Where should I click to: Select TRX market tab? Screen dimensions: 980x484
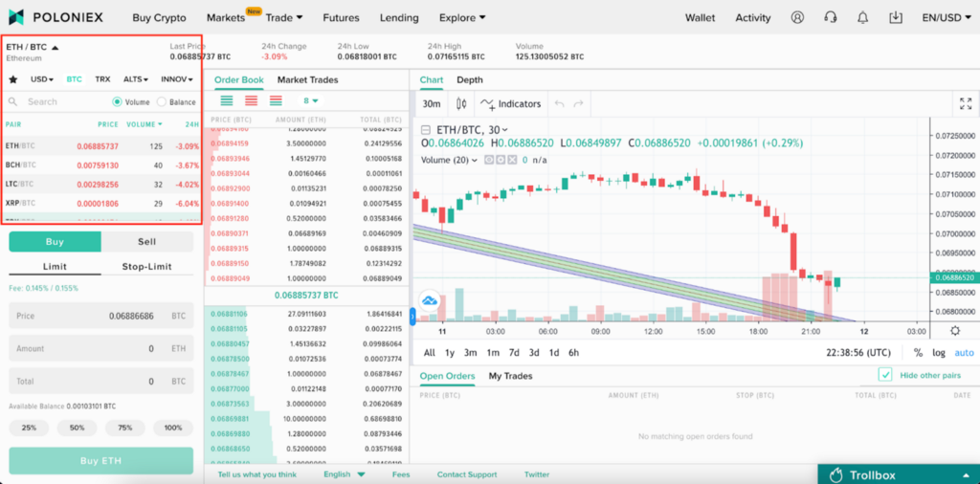102,79
